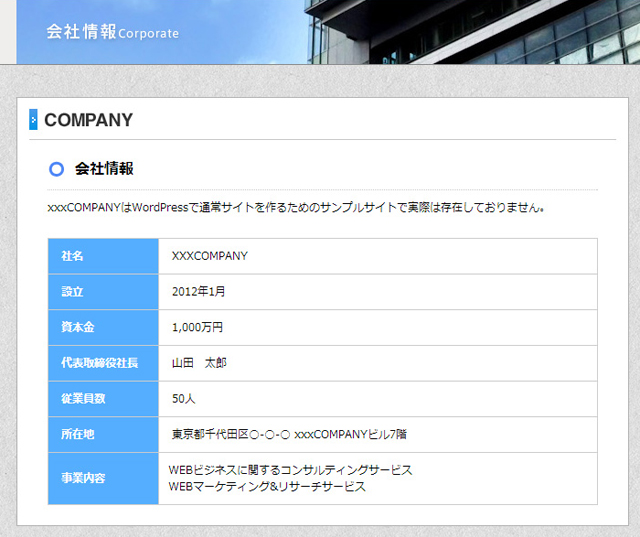640x537 pixels.
Task: Click the 会社情報 subheading text
Action: (x=104, y=169)
